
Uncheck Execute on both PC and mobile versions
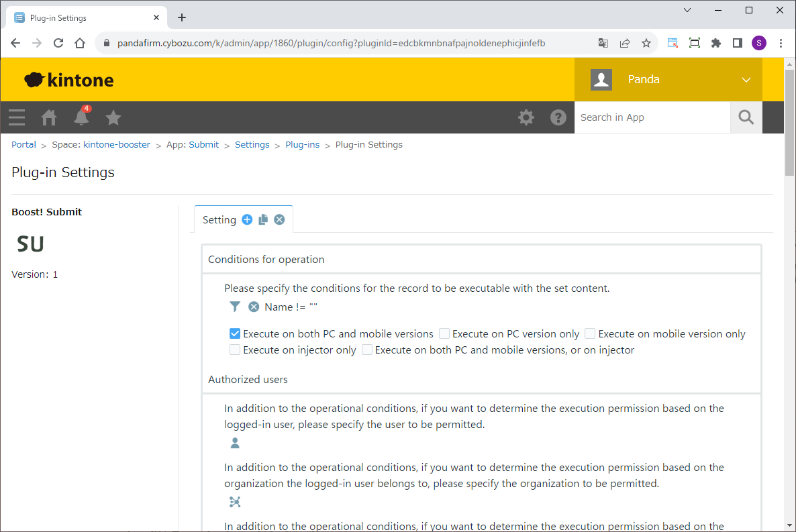tap(235, 333)
